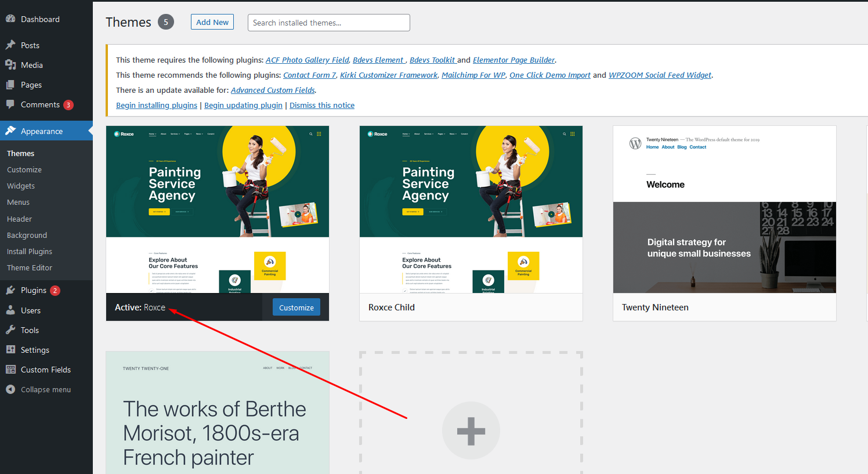
Task: Open One Click Demo Import link
Action: 550,75
